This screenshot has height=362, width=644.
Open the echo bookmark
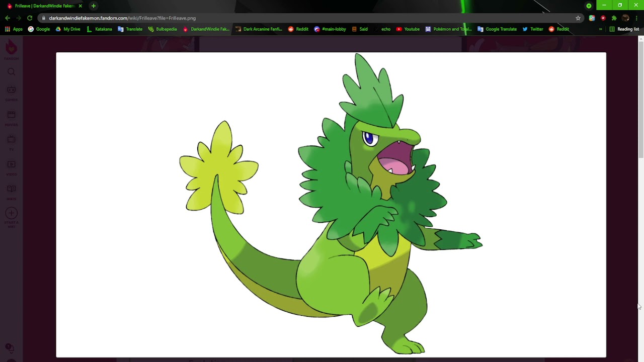(x=381, y=29)
